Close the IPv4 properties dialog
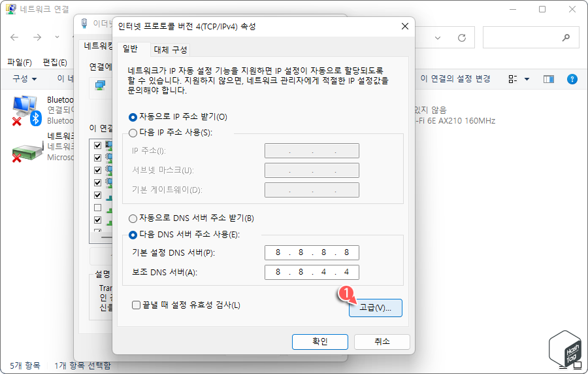 405,26
